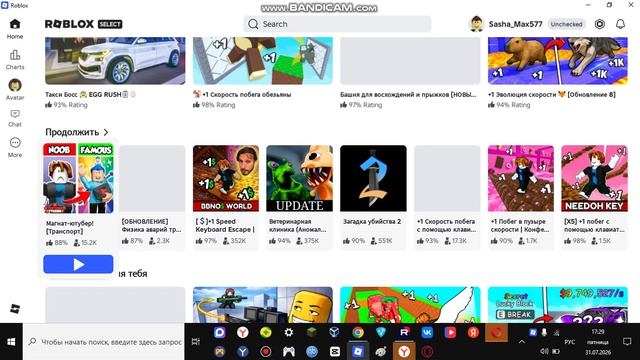Screen dimensions: 640x360
Task: Click the Такси Босс EGG RUSH title
Action: (x=91, y=94)
